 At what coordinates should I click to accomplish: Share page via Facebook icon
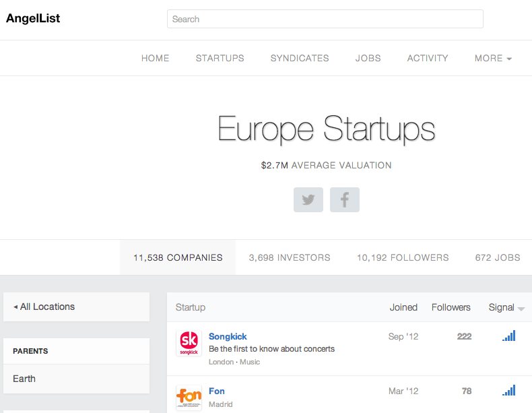tap(344, 199)
